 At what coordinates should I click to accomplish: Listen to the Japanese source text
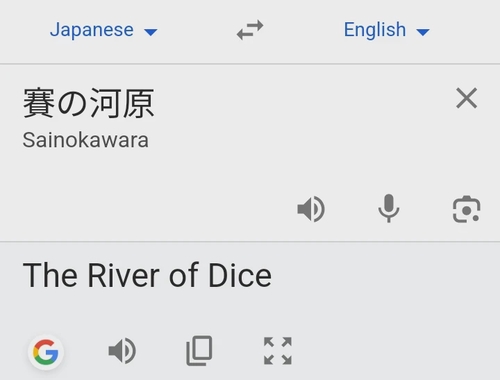(x=311, y=209)
